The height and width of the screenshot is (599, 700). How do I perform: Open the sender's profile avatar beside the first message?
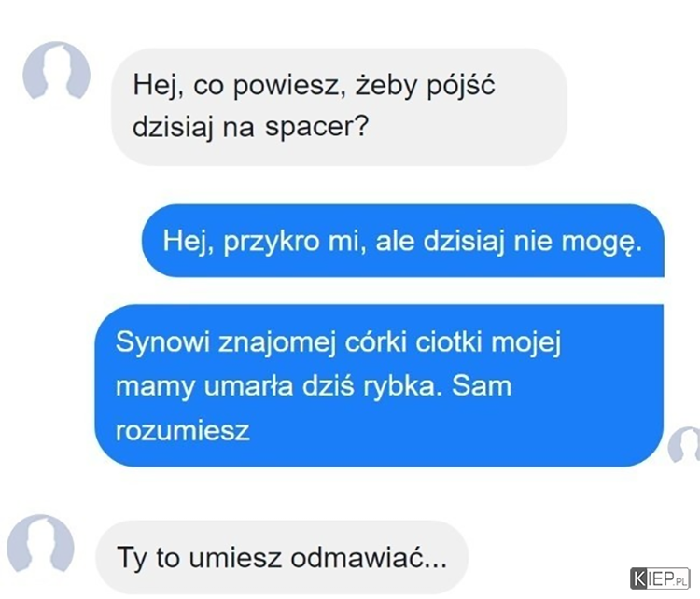coord(56,71)
